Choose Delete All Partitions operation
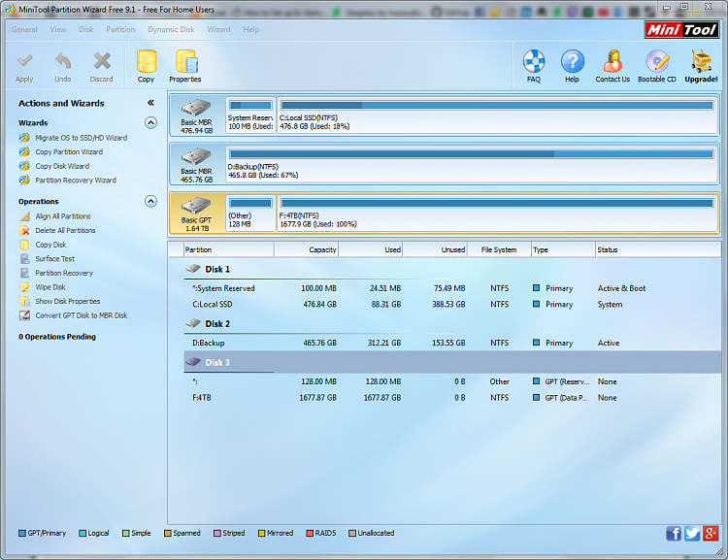Viewport: 728px width, 560px height. 65,230
